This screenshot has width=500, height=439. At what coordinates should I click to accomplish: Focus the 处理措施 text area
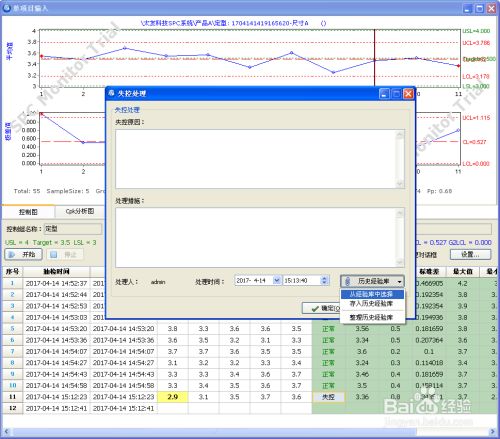pyautogui.click(x=256, y=238)
